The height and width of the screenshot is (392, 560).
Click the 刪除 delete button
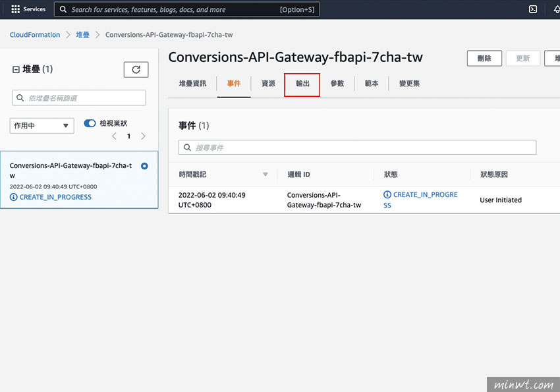point(484,58)
